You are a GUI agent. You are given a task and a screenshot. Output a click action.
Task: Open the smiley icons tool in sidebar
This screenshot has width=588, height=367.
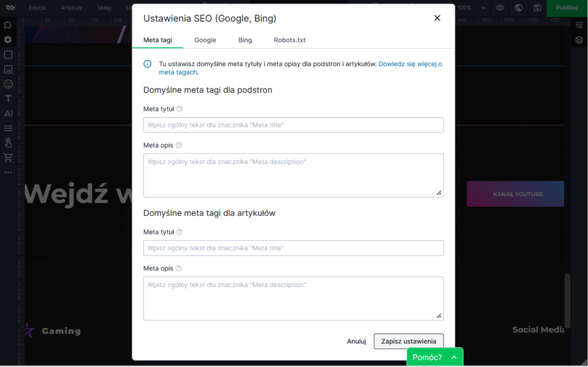8,84
